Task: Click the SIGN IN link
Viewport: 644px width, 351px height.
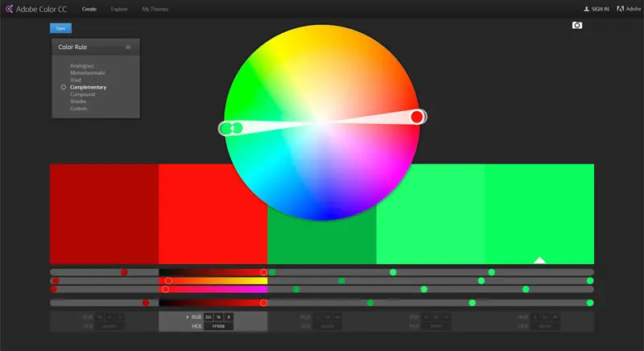Action: click(601, 9)
